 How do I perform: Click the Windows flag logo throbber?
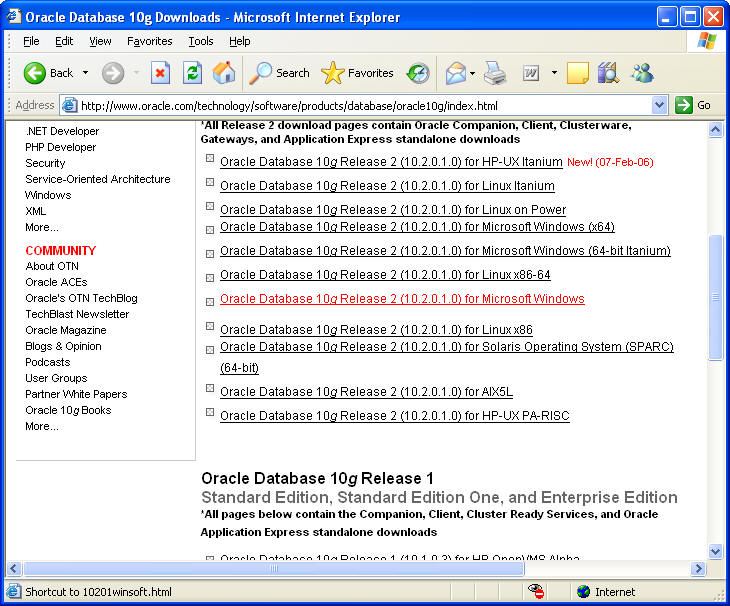click(x=707, y=41)
